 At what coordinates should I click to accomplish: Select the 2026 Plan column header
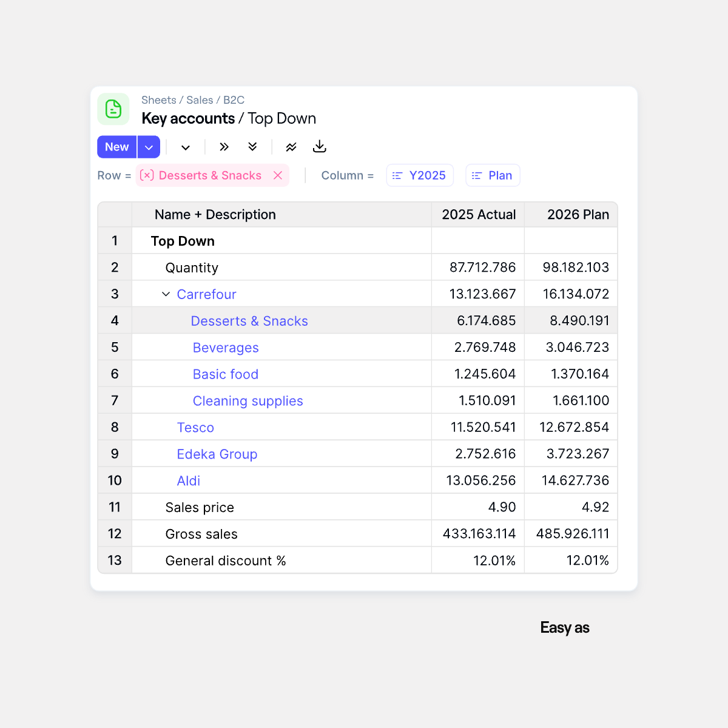tap(578, 215)
